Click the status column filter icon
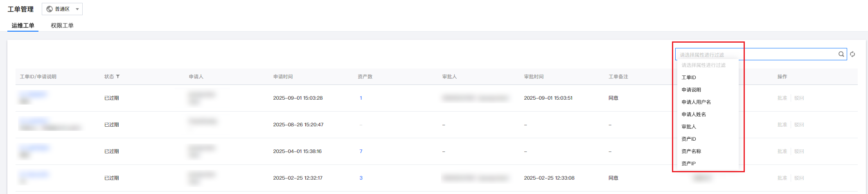868x194 pixels. (x=118, y=77)
